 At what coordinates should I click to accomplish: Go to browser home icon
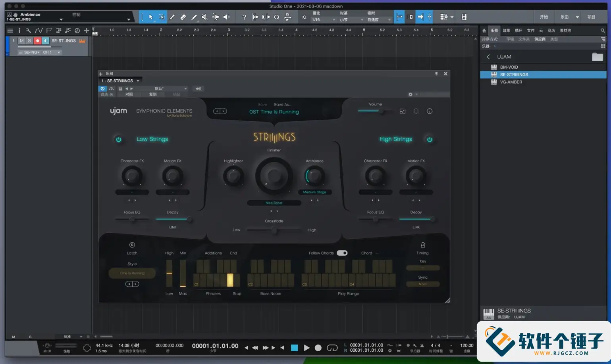point(484,31)
